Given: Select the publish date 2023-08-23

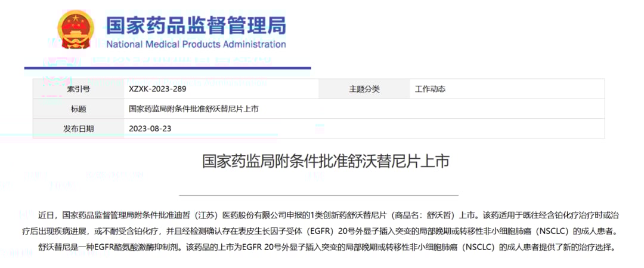Looking at the screenshot, I should tap(150, 129).
